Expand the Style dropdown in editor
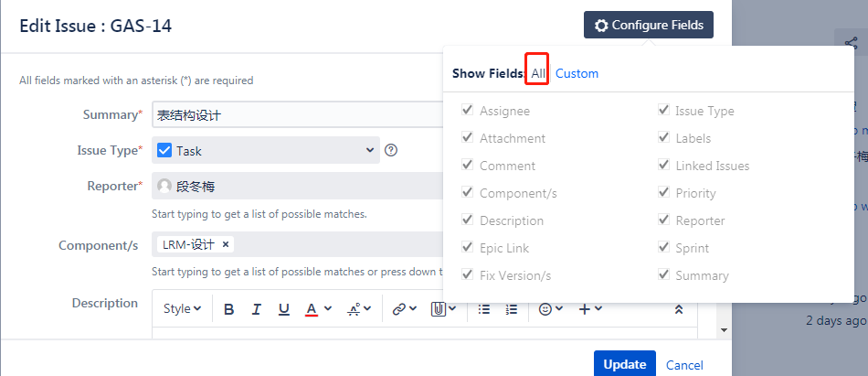This screenshot has height=376, width=868. click(x=182, y=309)
